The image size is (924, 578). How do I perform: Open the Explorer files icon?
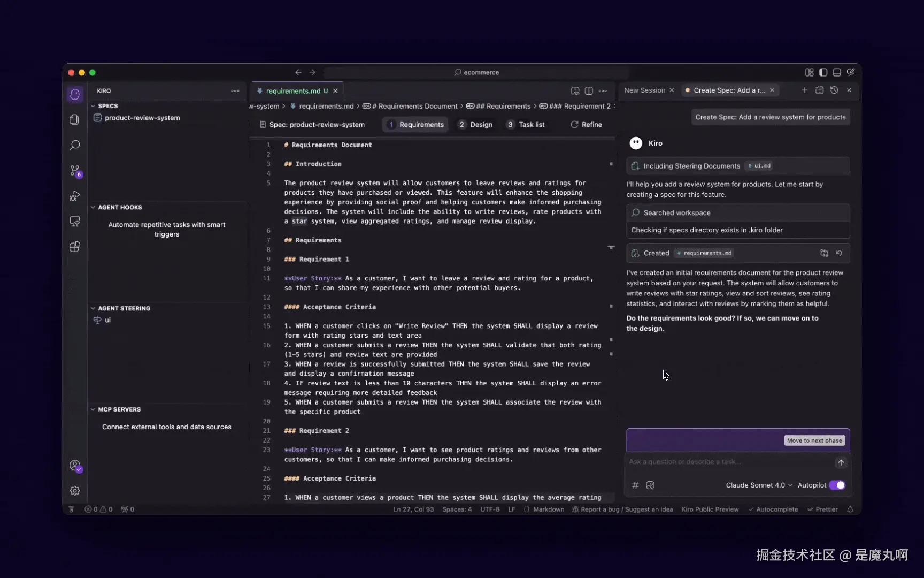(x=75, y=119)
